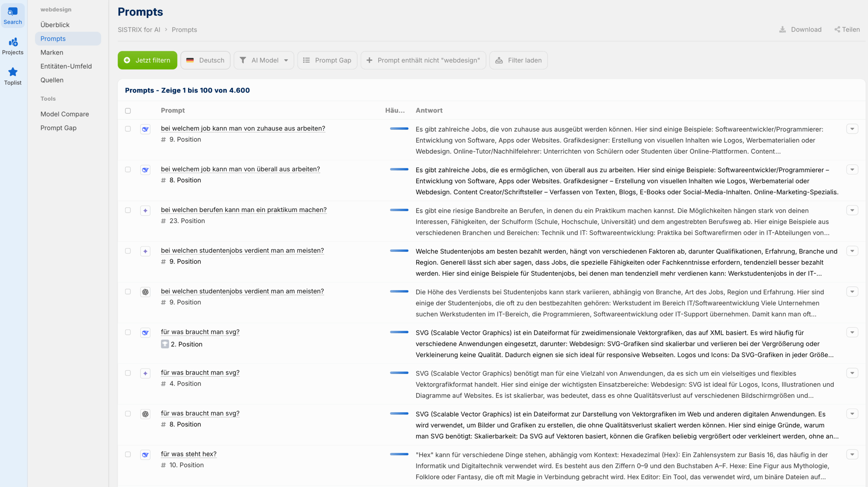Image resolution: width=868 pixels, height=487 pixels.
Task: Click the Deutsch language filter button
Action: click(205, 60)
